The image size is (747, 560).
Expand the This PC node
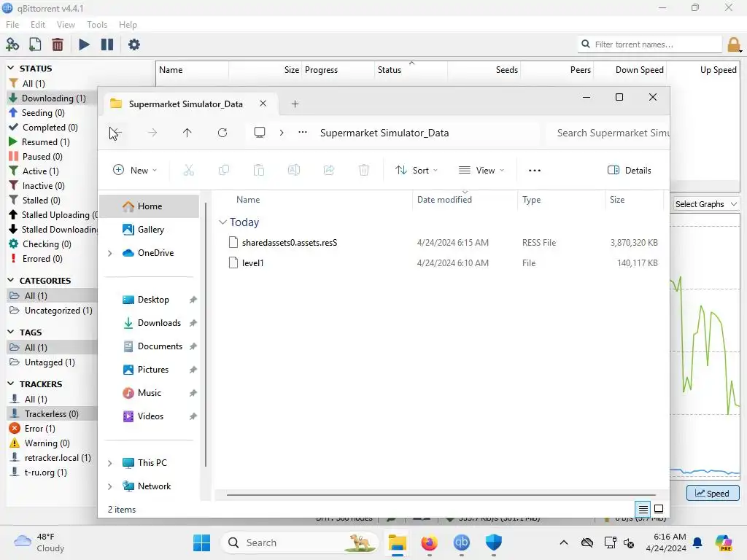pyautogui.click(x=110, y=463)
